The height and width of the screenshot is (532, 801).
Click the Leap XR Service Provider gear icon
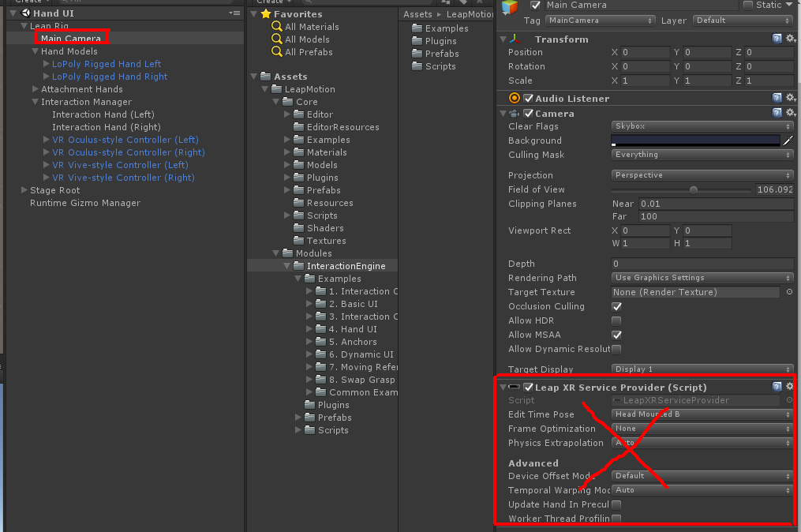[x=789, y=386]
